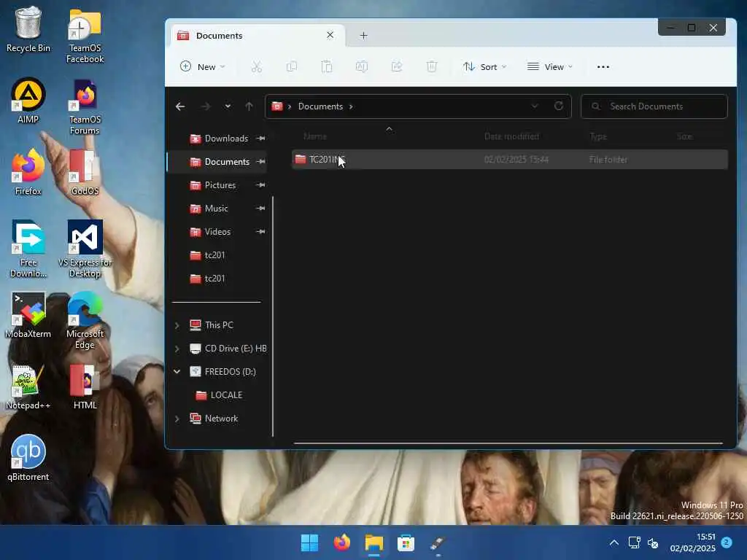
Task: Click the Documents tab title
Action: point(219,36)
